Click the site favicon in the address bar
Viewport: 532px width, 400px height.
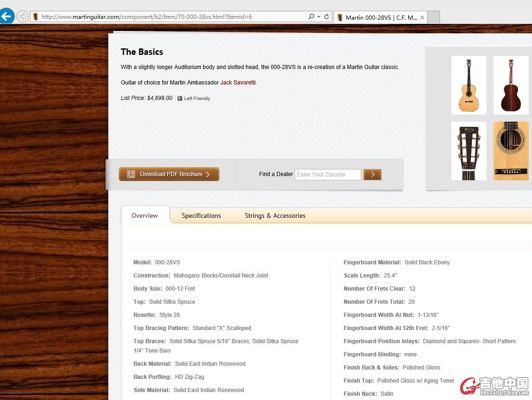(35, 16)
